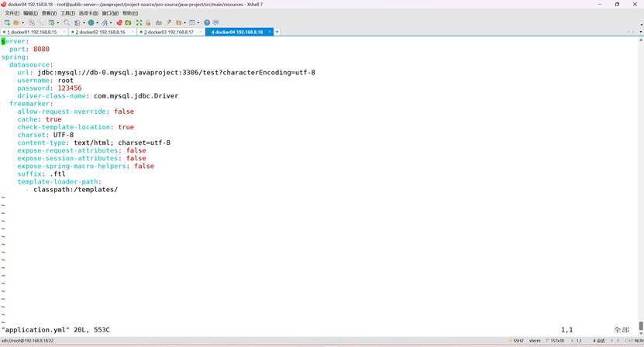The image size is (644, 347).
Task: Click the 4 会话 session count
Action: coord(599,341)
